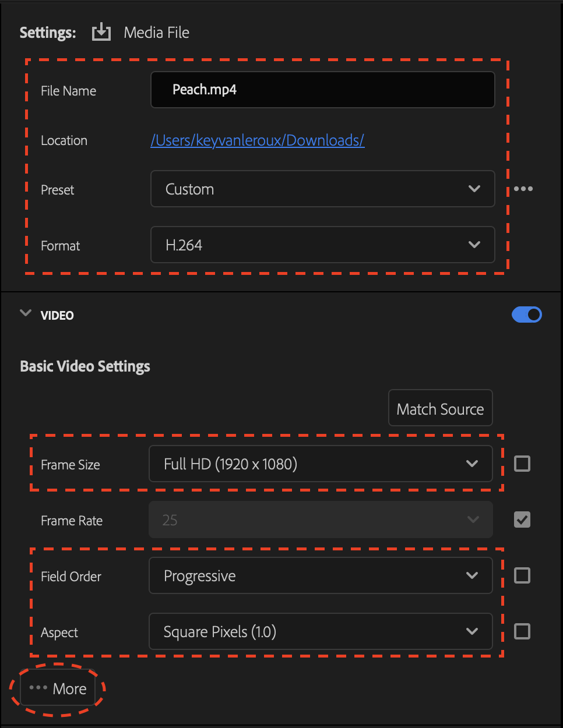Open the Frame Size dropdown

(321, 464)
